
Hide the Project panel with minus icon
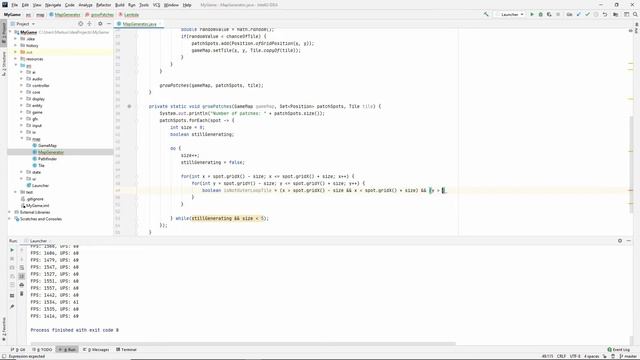109,24
